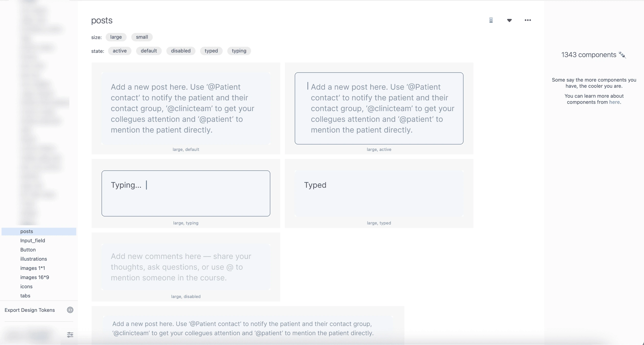This screenshot has width=644, height=345.
Task: Select the small size toggle
Action: tap(142, 37)
